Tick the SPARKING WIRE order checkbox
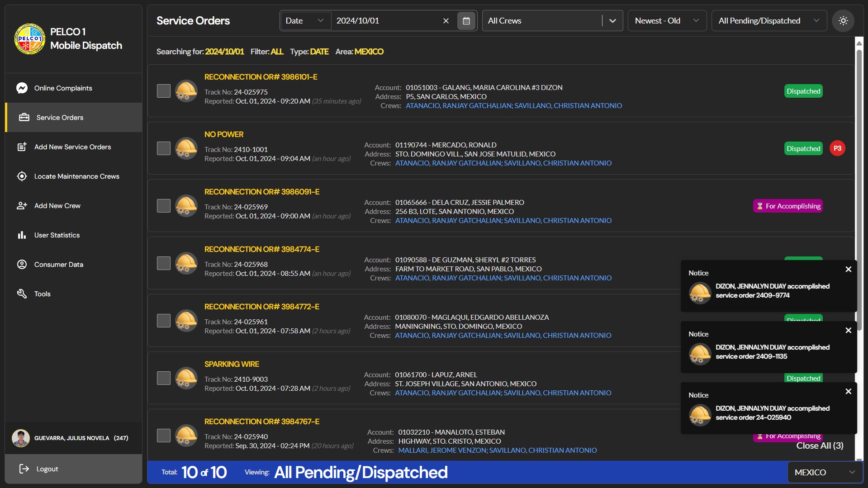The image size is (868, 488). (x=164, y=378)
